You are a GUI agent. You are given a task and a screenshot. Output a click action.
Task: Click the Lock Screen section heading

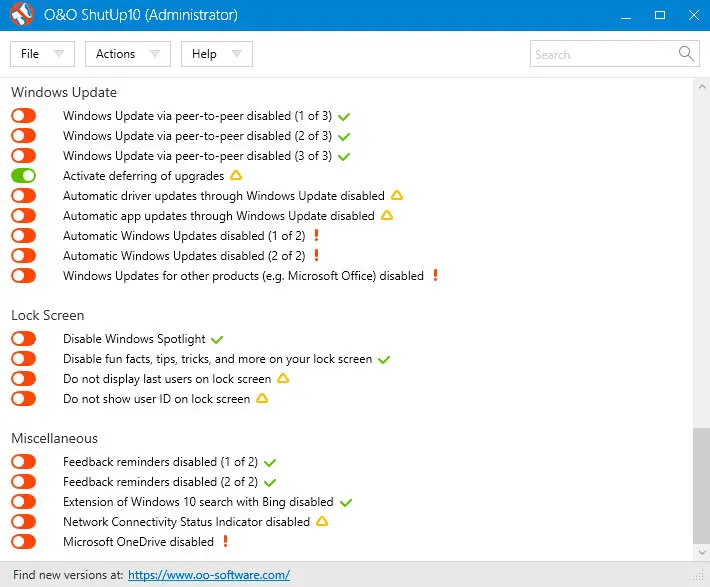(48, 315)
